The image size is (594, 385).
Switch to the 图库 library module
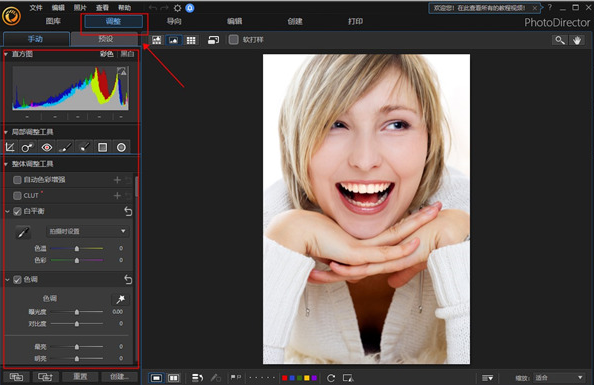(53, 21)
